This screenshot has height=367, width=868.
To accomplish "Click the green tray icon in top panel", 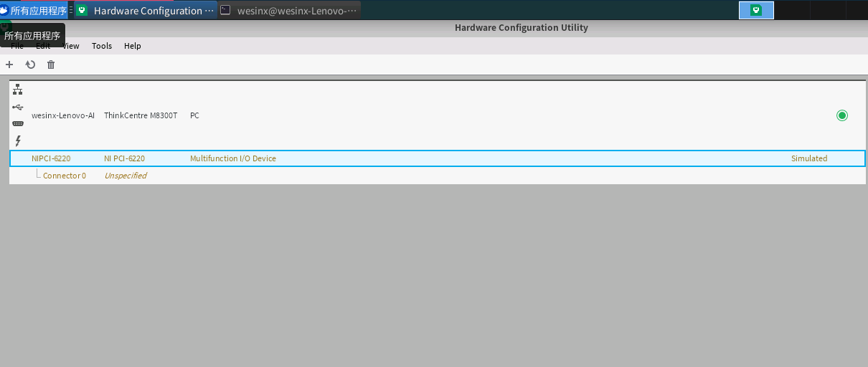I will click(x=756, y=10).
